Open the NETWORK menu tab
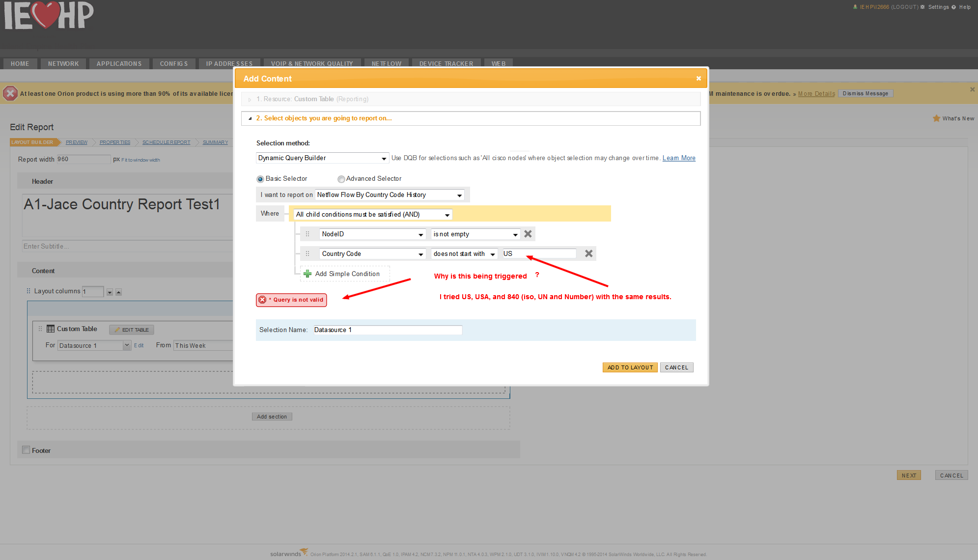The height and width of the screenshot is (560, 978). tap(63, 64)
